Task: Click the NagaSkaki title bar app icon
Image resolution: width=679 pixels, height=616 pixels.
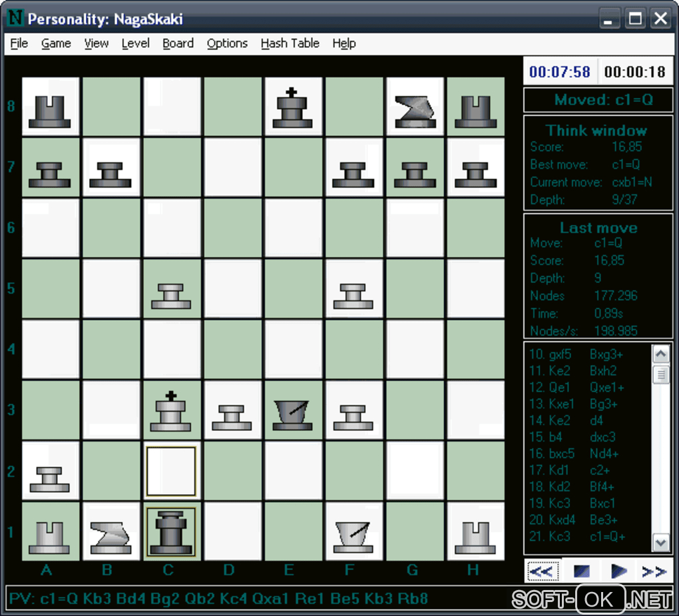Action: (x=15, y=18)
